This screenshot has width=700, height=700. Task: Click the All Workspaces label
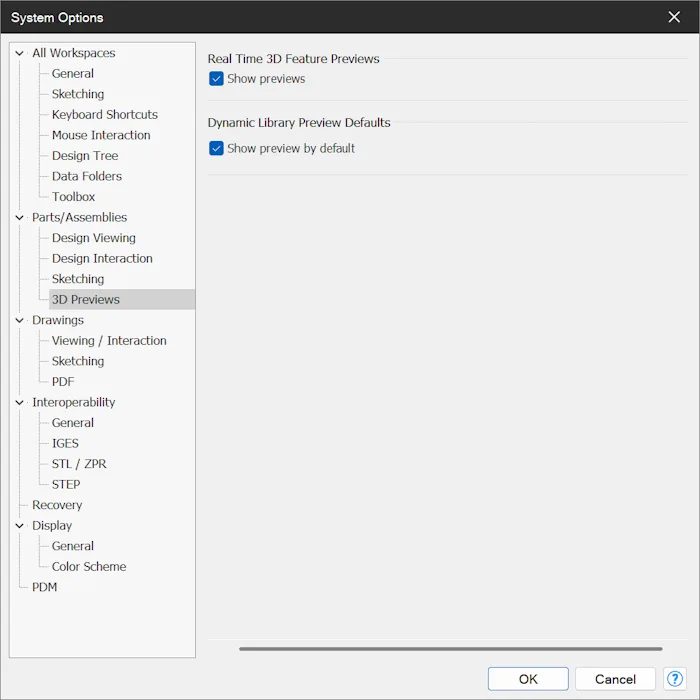point(74,53)
